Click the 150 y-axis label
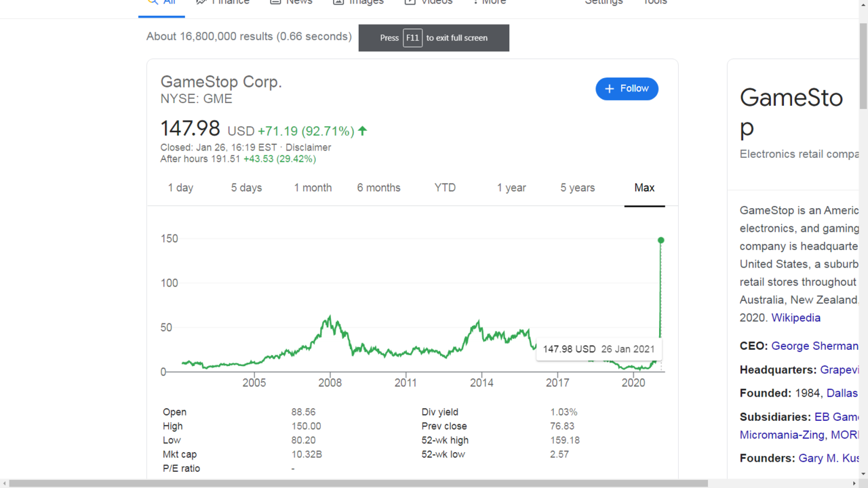Image resolution: width=868 pixels, height=488 pixels. pos(169,239)
